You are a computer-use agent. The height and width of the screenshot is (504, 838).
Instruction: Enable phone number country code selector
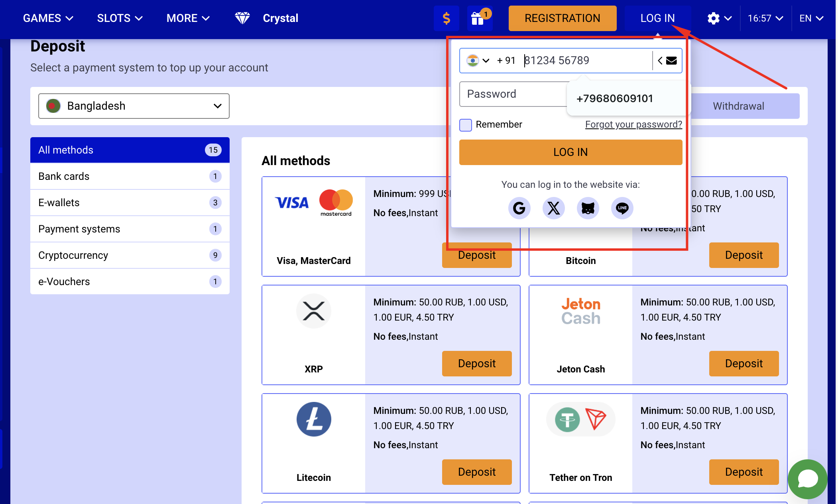click(479, 60)
